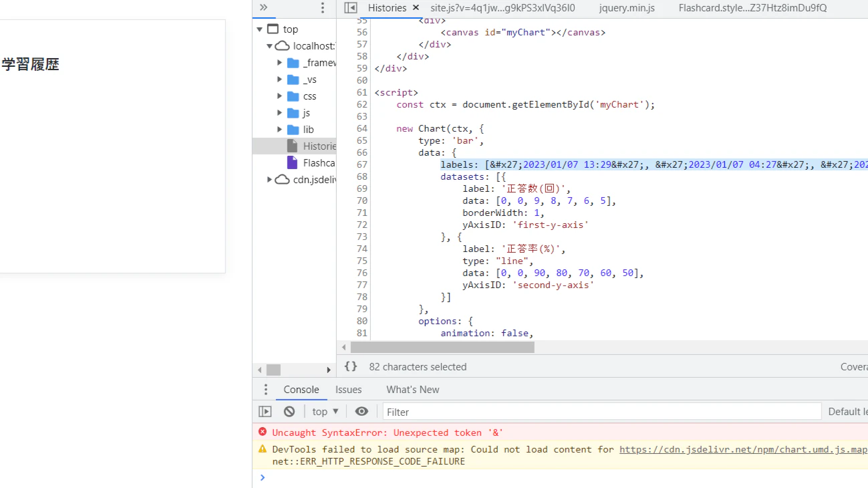Click navigator scrollbar left arrow
This screenshot has height=488, width=868.
tap(260, 370)
